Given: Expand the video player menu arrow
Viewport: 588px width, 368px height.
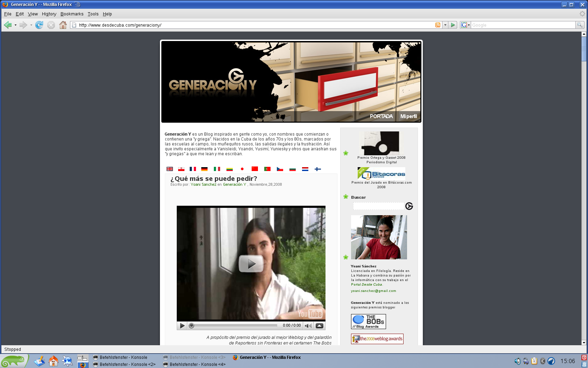Looking at the screenshot, I should pyautogui.click(x=319, y=326).
